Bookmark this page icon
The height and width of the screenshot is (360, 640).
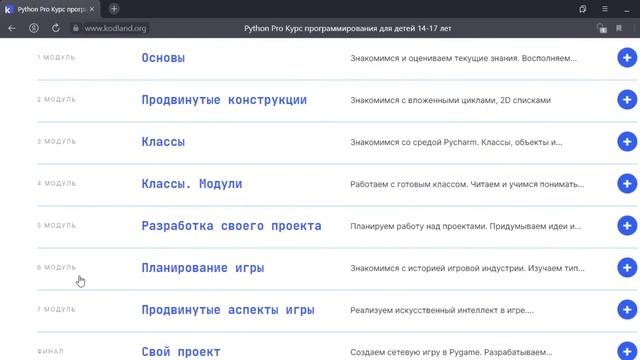click(x=619, y=28)
